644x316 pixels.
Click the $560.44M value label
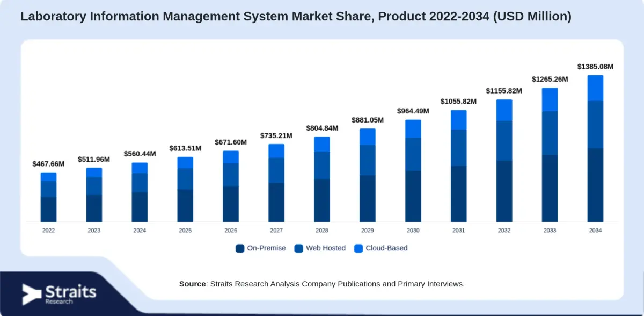(140, 154)
